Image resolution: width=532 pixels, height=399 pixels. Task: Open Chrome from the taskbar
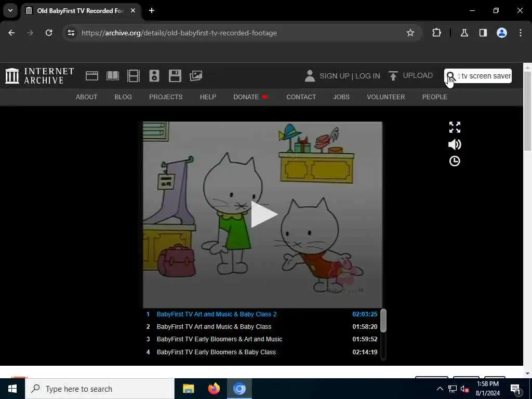tap(239, 389)
